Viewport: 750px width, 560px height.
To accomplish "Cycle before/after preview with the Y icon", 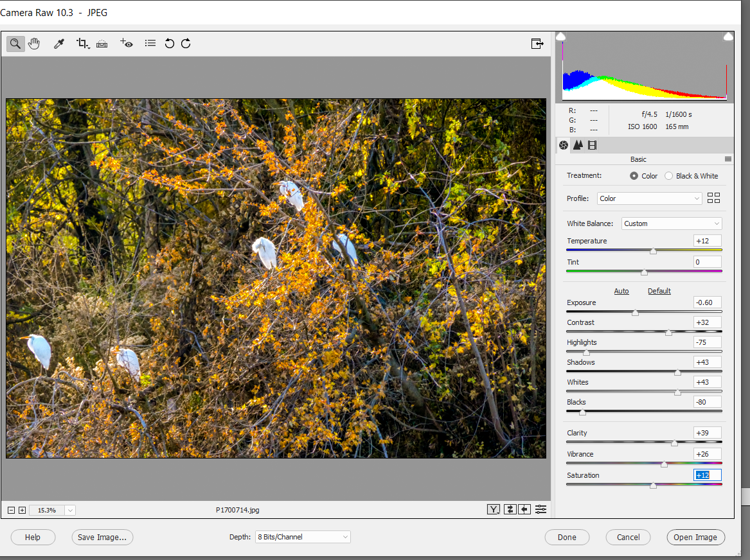I will coord(494,509).
